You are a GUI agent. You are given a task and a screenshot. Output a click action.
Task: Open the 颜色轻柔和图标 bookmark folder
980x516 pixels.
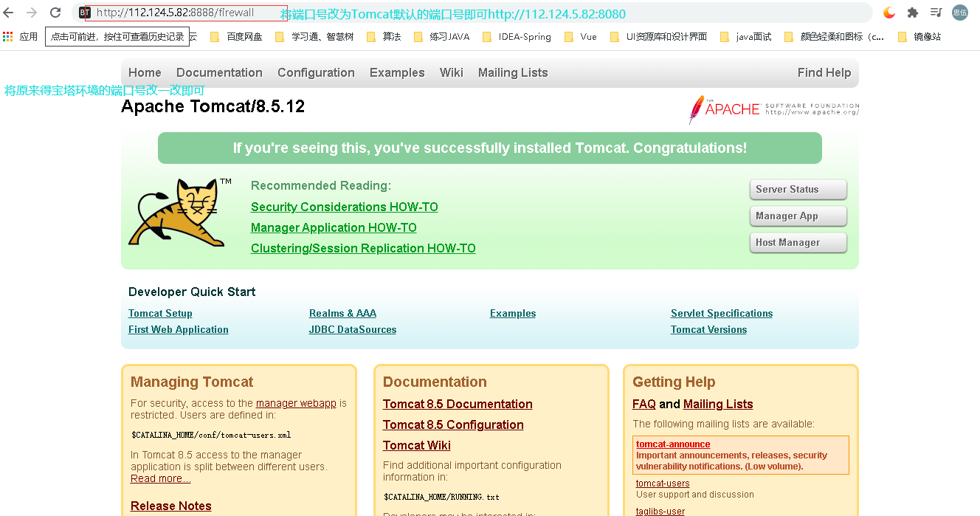(x=834, y=36)
